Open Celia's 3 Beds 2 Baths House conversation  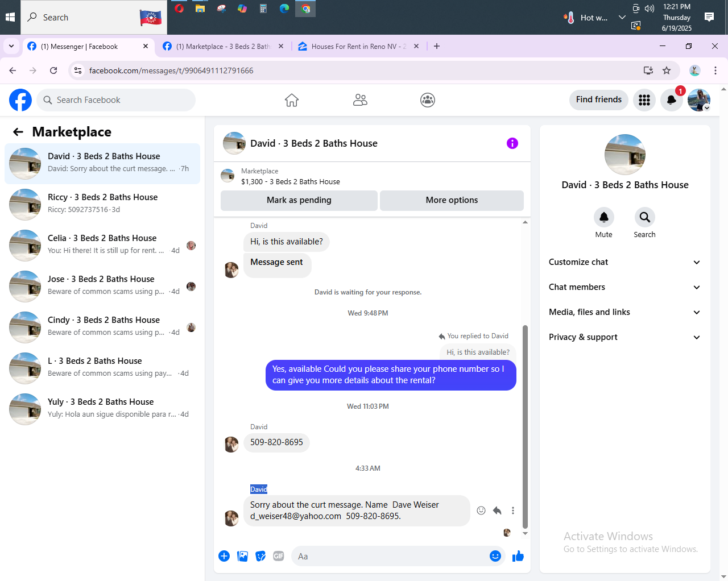point(102,246)
